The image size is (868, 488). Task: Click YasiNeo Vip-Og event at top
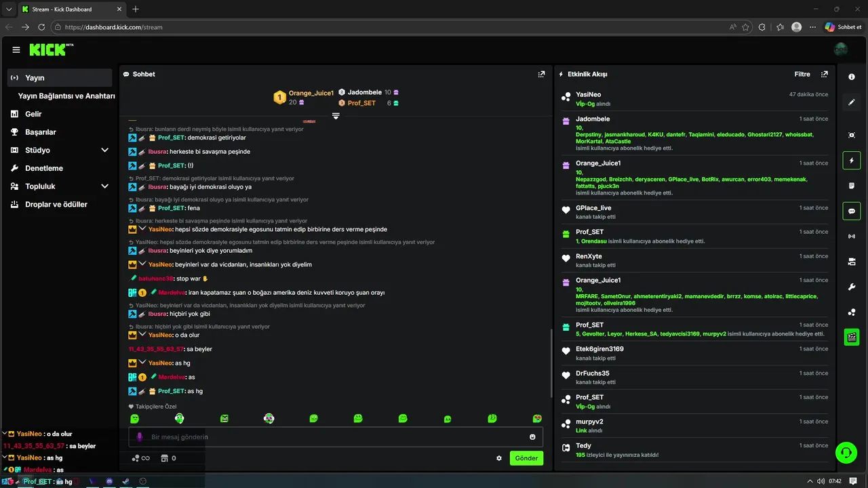(695, 98)
